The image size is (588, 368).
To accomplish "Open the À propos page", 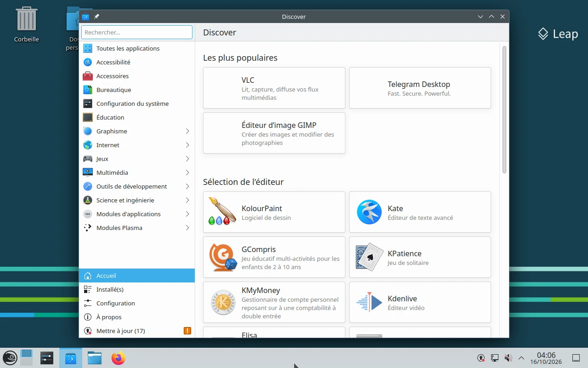I will [x=137, y=317].
